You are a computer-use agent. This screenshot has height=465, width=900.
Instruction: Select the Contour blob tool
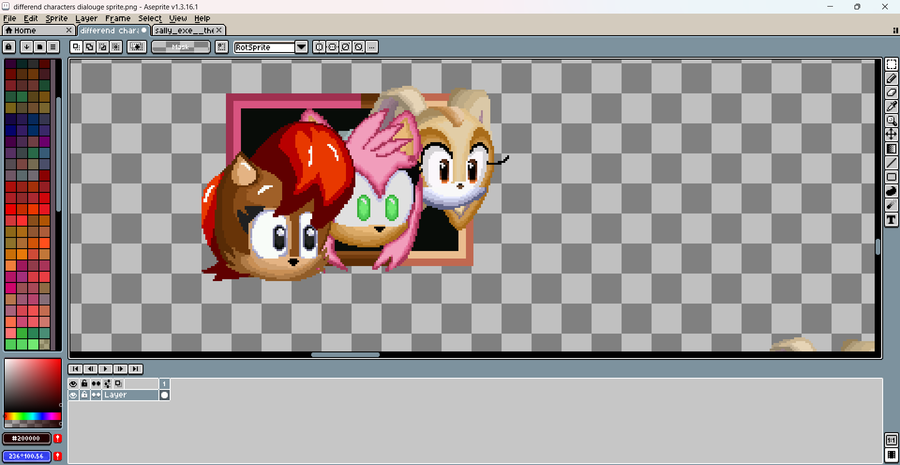point(891,191)
